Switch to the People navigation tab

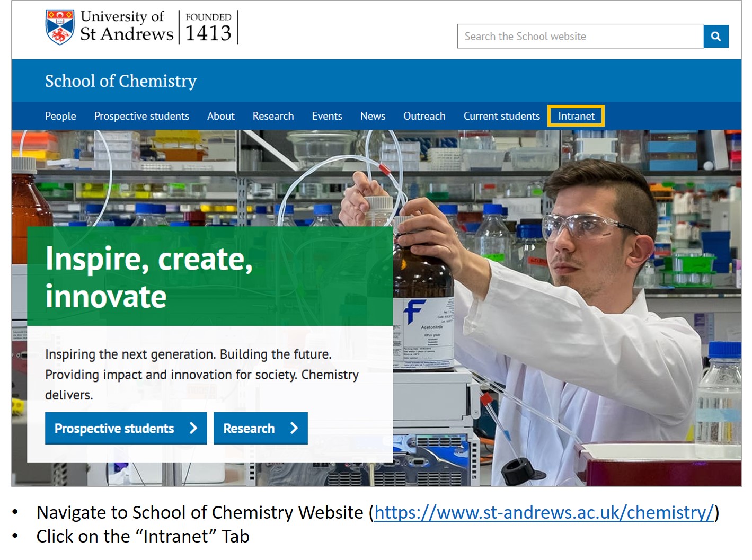tap(60, 115)
